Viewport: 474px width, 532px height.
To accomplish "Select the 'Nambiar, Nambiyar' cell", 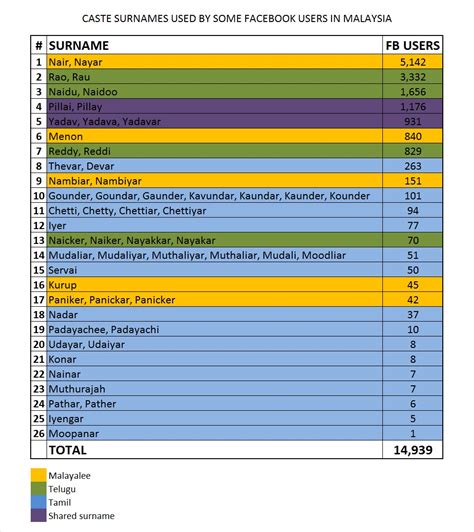I will point(214,181).
